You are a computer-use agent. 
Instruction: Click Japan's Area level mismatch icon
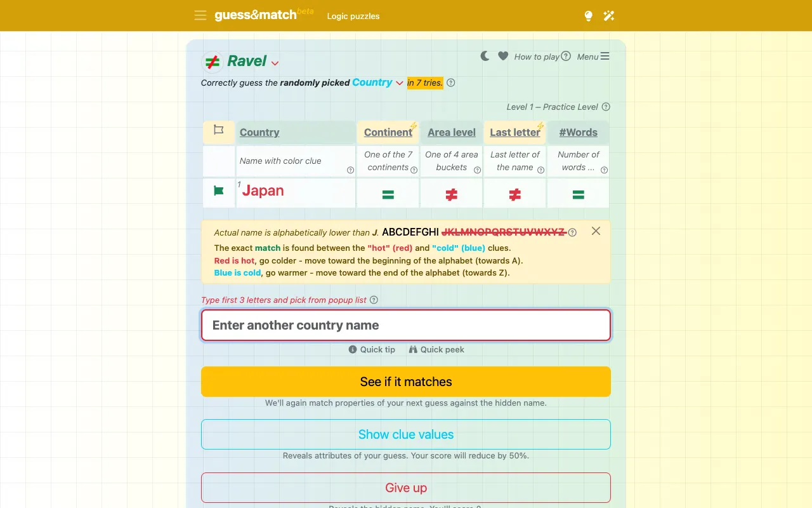(452, 195)
